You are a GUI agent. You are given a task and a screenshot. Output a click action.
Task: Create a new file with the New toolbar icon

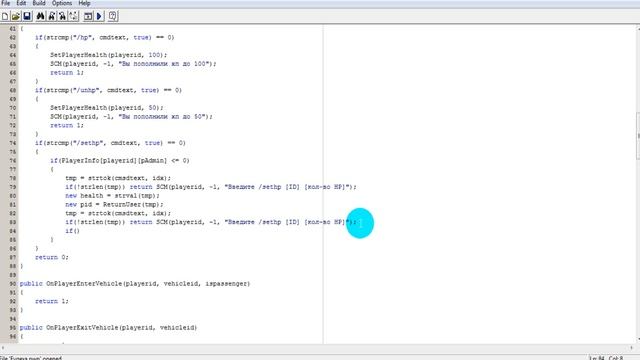[5, 16]
